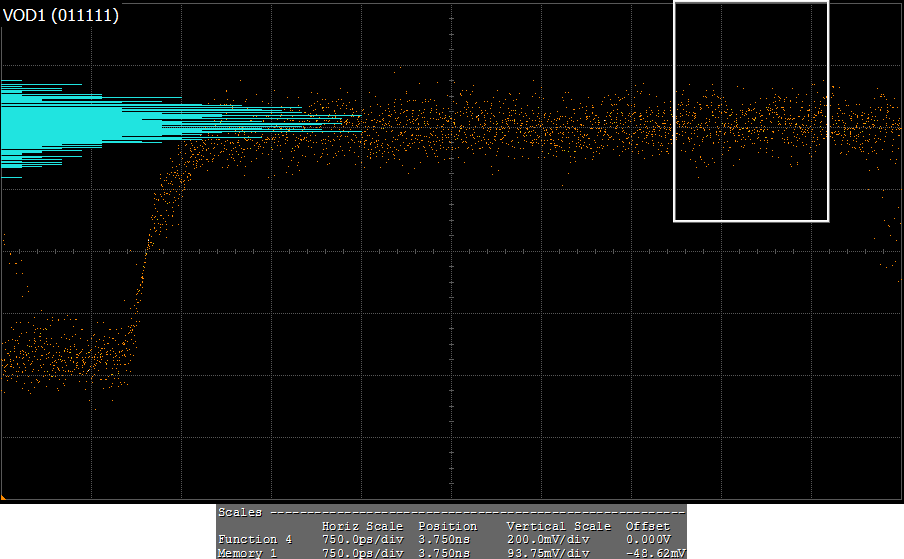Click the Horiz Scale column header
The image size is (904, 559).
362,526
